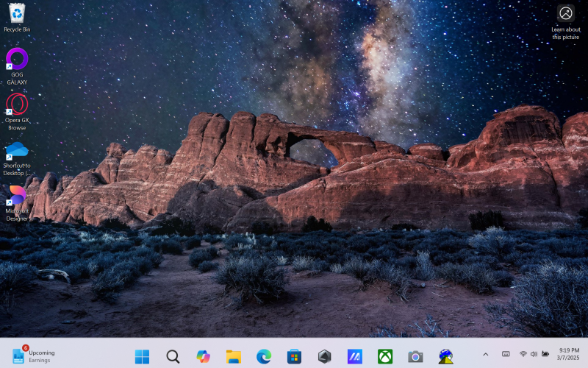Click the speaker volume tray icon
Viewport: 588px width, 368px height.
point(534,354)
